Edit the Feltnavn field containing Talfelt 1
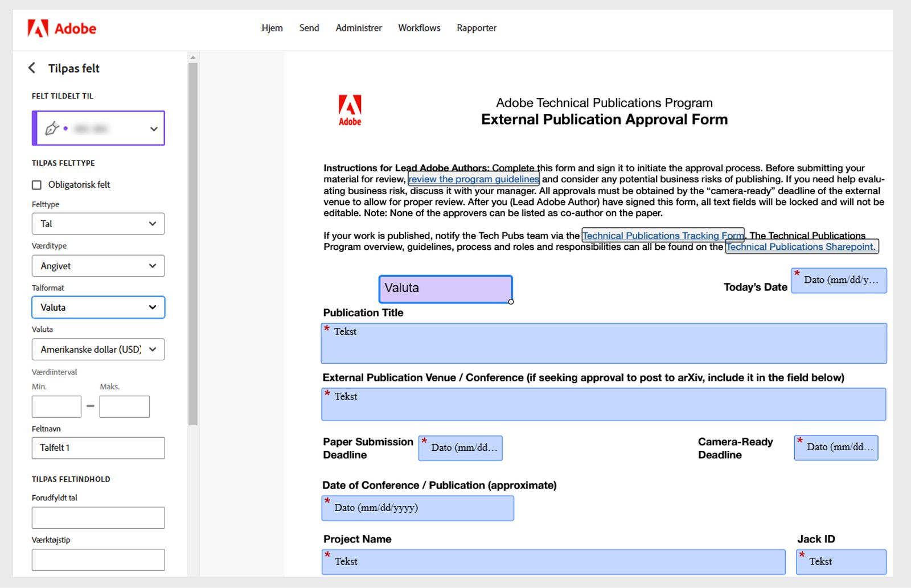The height and width of the screenshot is (588, 911). [99, 448]
